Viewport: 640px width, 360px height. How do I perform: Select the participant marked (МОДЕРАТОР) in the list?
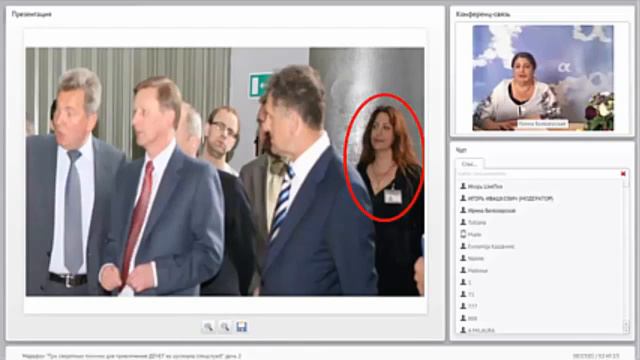coord(510,198)
